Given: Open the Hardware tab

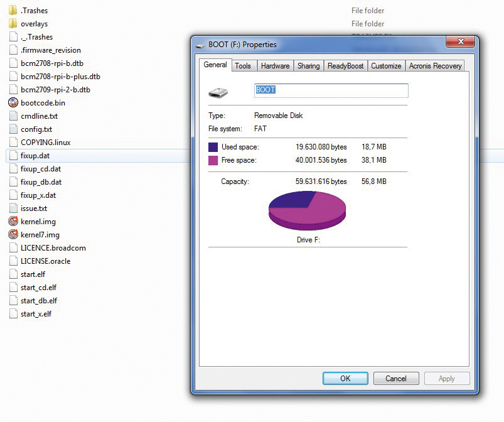Looking at the screenshot, I should click(275, 66).
